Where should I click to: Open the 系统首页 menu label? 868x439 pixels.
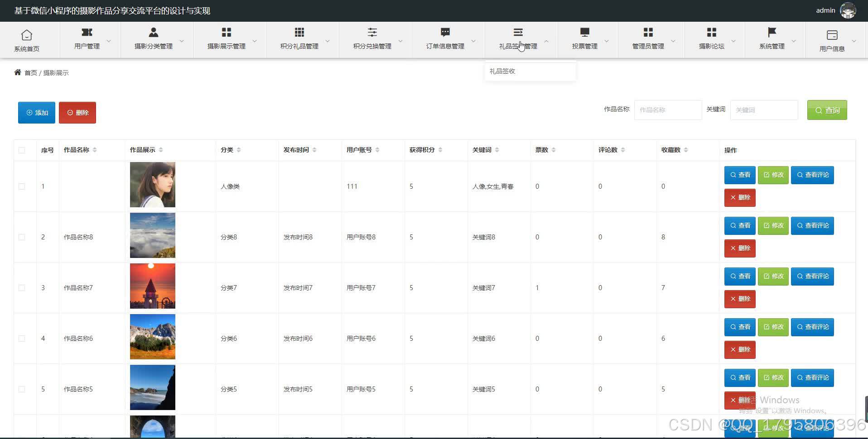pyautogui.click(x=27, y=49)
